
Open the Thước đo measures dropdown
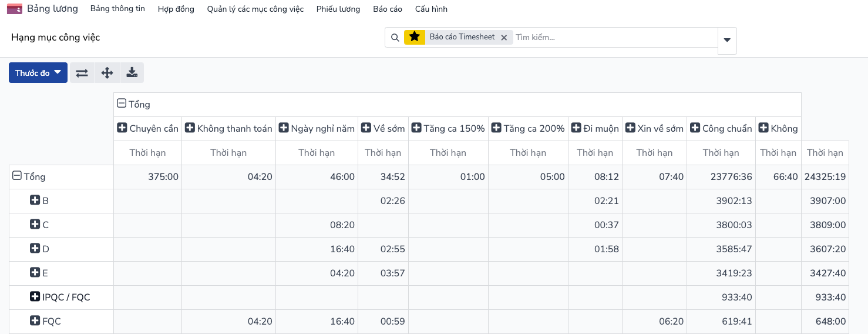38,73
